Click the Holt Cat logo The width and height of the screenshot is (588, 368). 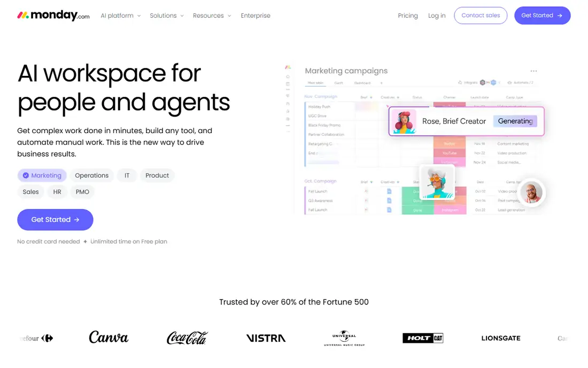point(423,338)
